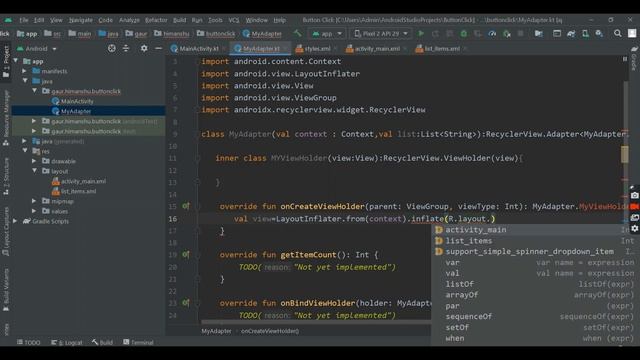Click settings gear on right edge

click(634, 229)
